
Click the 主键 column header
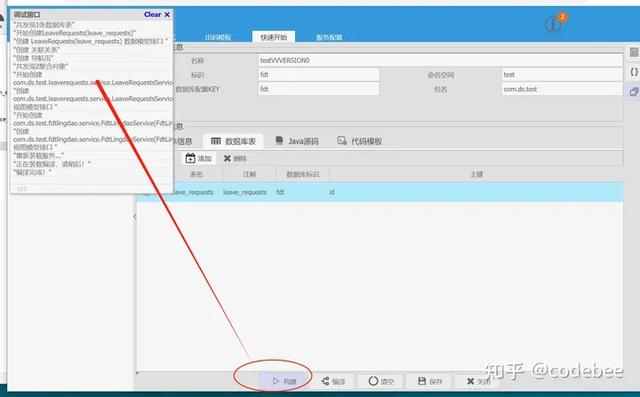tap(476, 174)
